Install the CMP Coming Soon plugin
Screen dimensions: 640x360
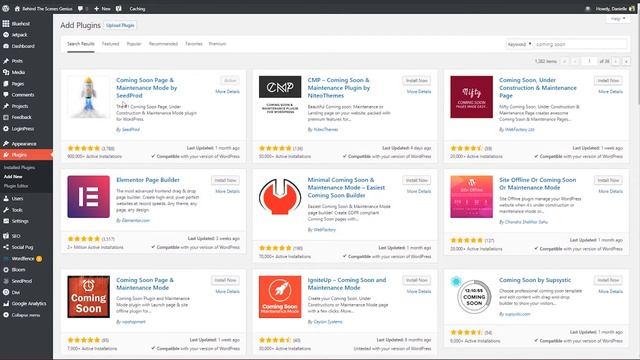(x=416, y=80)
